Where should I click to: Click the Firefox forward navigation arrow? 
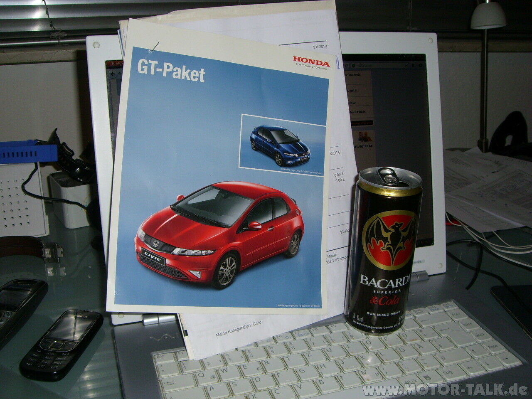click(x=120, y=73)
